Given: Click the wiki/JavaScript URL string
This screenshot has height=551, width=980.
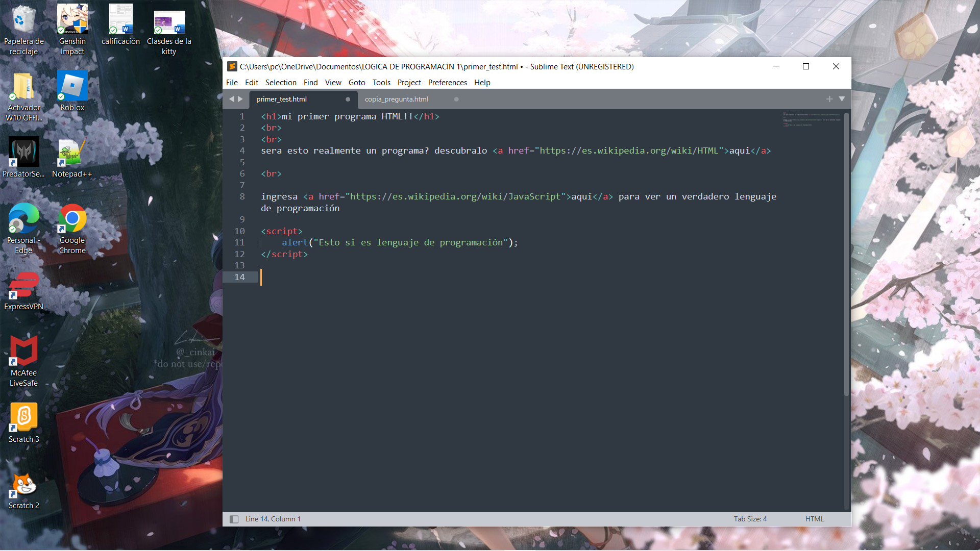Looking at the screenshot, I should point(455,196).
